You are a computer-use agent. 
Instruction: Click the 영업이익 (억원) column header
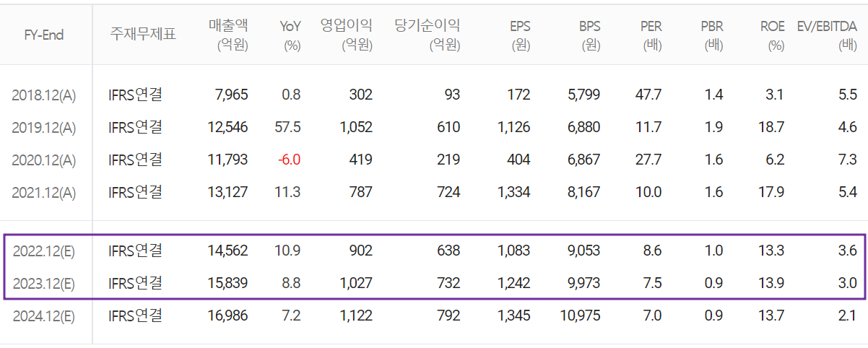coord(347,35)
